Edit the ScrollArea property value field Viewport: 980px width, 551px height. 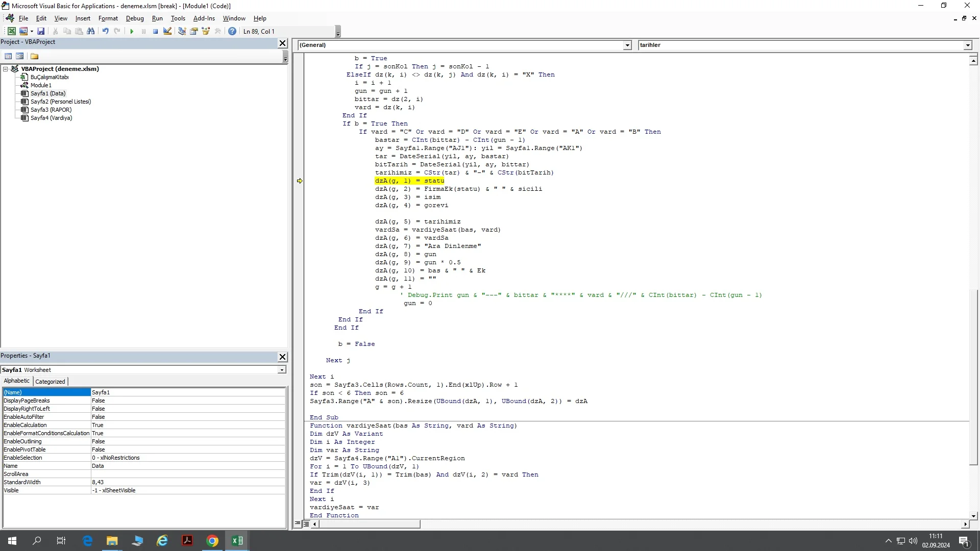click(x=188, y=474)
